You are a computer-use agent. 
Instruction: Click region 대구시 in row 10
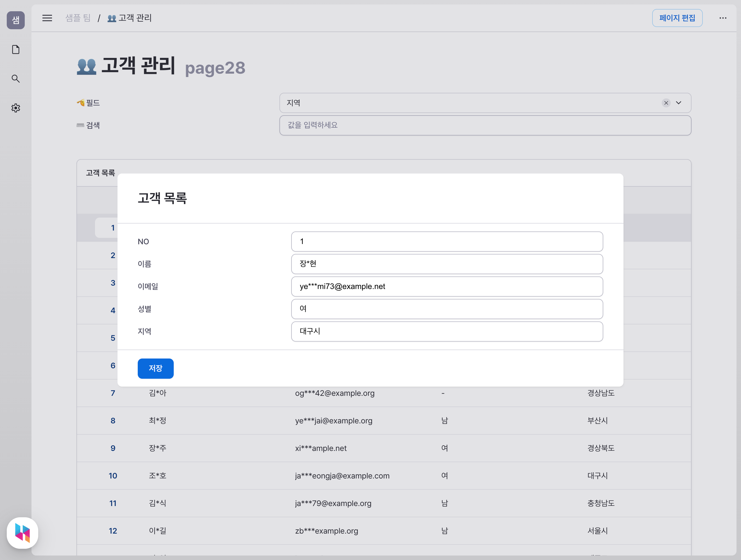(597, 476)
